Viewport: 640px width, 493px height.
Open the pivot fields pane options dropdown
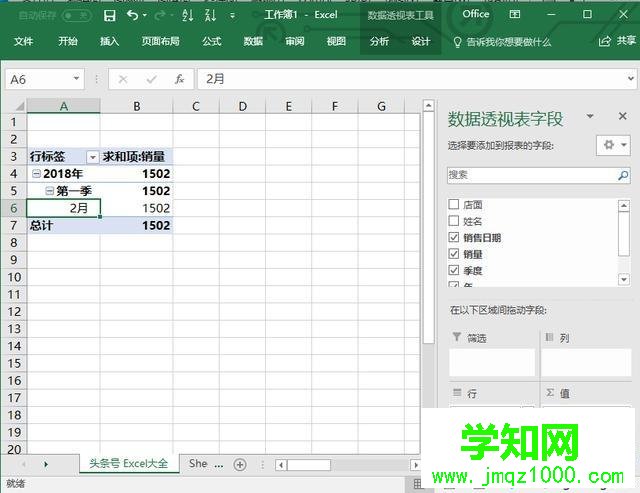click(590, 116)
